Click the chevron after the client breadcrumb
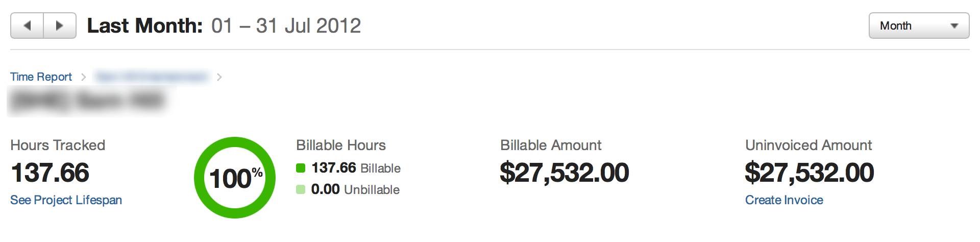The width and height of the screenshot is (980, 242). (x=219, y=77)
